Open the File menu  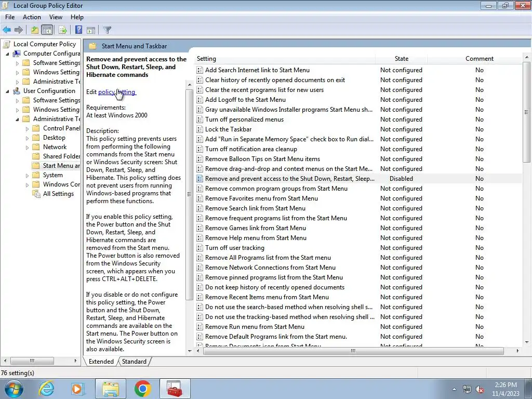coord(10,17)
